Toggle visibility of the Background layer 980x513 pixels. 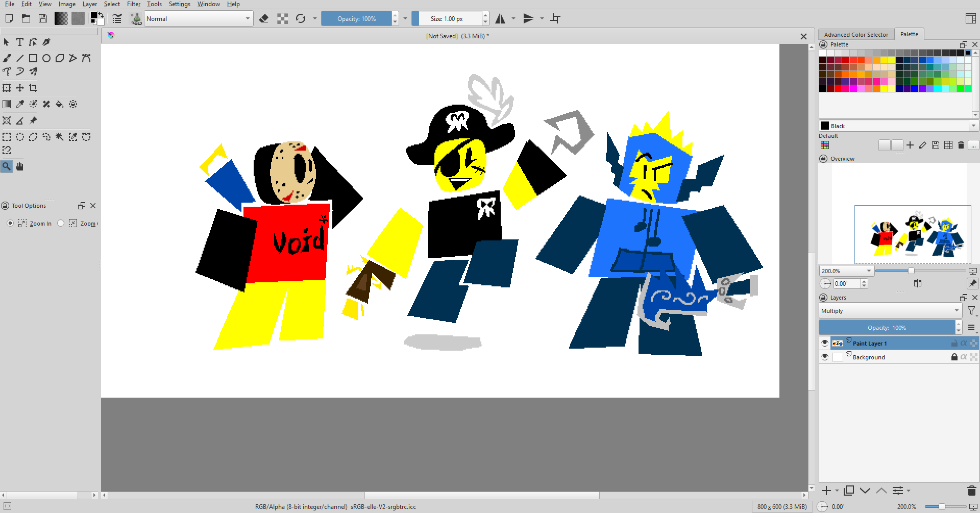click(824, 357)
